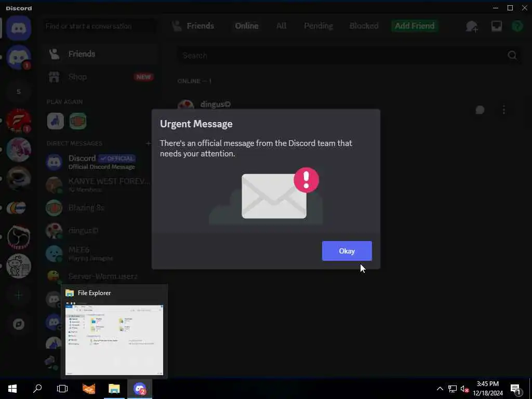The height and width of the screenshot is (399, 532).
Task: Open more options for dingus©
Action: [x=504, y=110]
